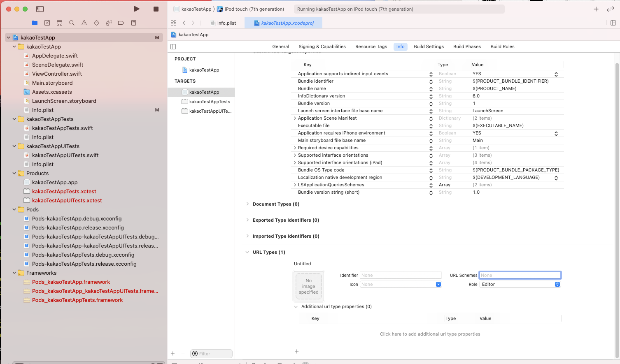Add an editor on the right
The image size is (620, 364).
pos(613,23)
